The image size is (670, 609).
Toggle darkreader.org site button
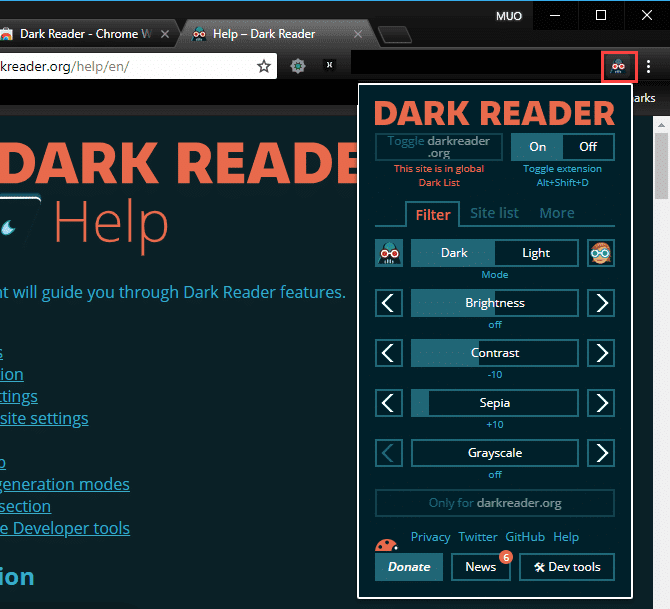(x=439, y=147)
